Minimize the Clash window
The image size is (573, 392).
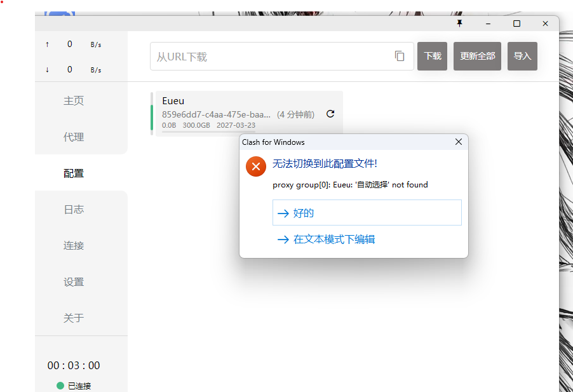coord(488,24)
